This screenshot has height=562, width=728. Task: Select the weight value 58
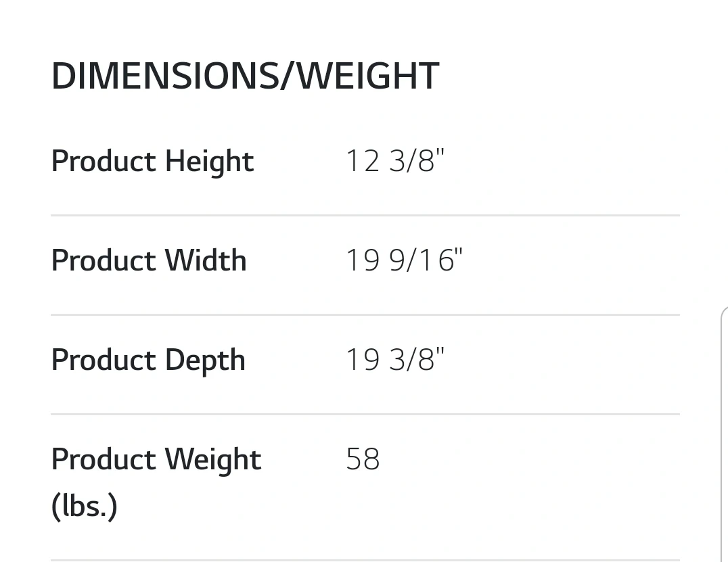click(x=363, y=460)
